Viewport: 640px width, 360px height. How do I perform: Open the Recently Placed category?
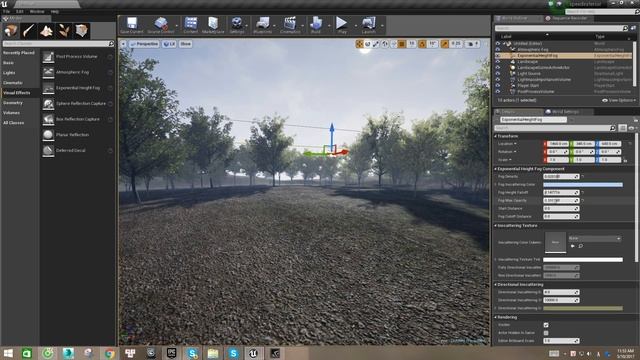pyautogui.click(x=20, y=53)
